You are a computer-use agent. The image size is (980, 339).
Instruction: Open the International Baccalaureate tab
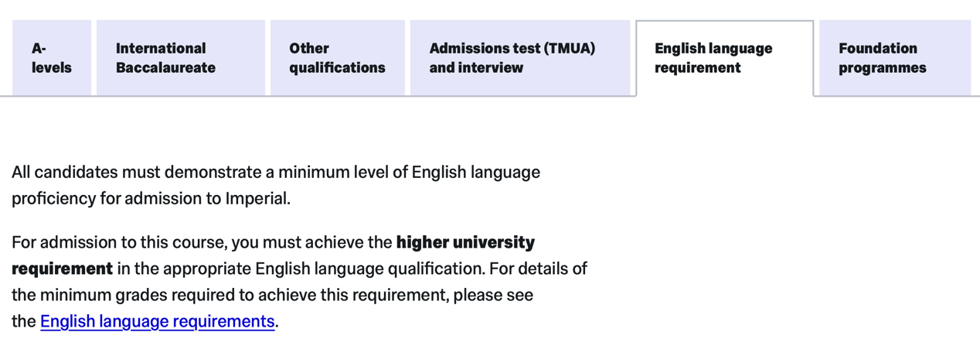tap(179, 58)
